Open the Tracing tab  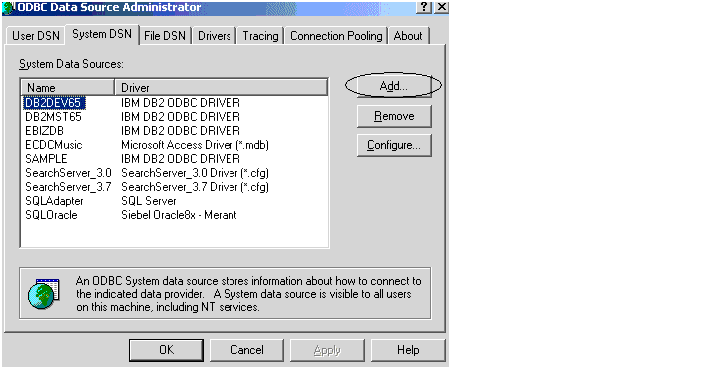[260, 36]
